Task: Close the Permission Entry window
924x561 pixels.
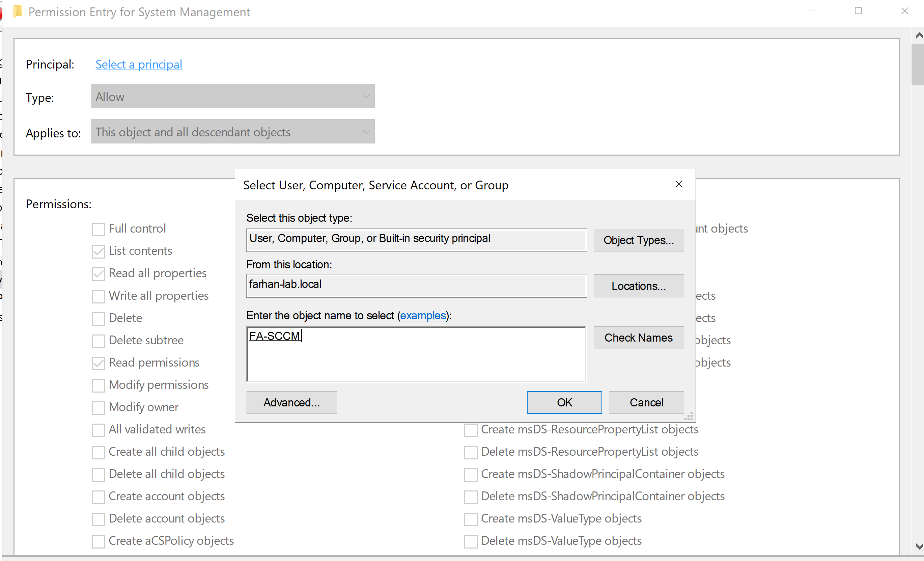Action: 904,11
